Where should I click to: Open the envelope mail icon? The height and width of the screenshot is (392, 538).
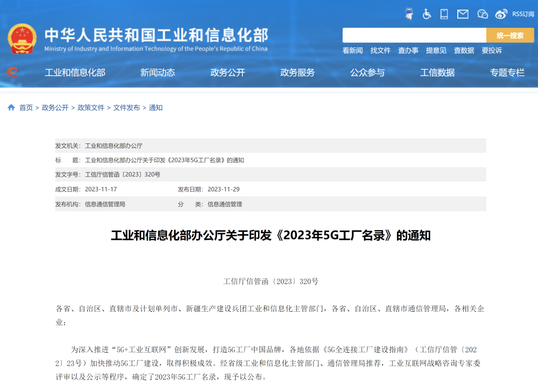click(x=463, y=14)
